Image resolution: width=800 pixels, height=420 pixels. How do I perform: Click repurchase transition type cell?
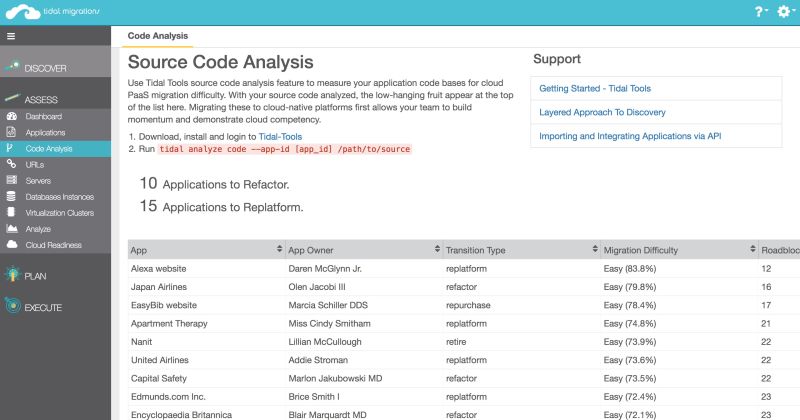point(522,305)
